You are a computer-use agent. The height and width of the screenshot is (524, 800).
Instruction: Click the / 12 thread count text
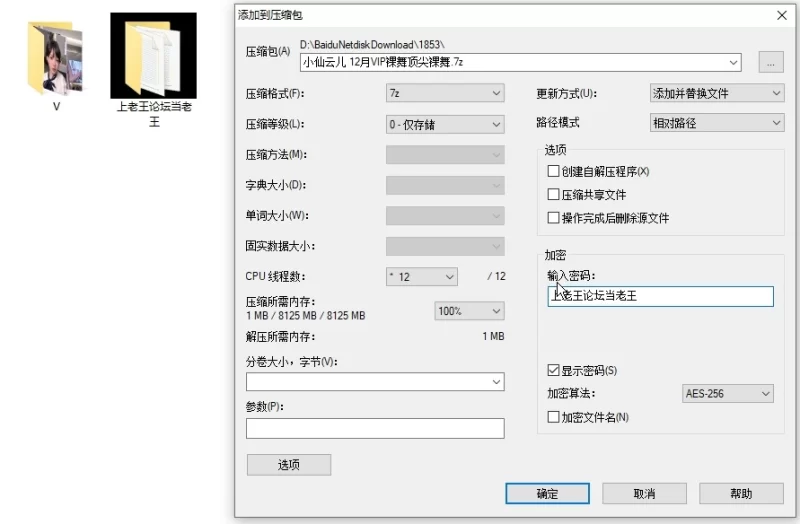pos(496,277)
